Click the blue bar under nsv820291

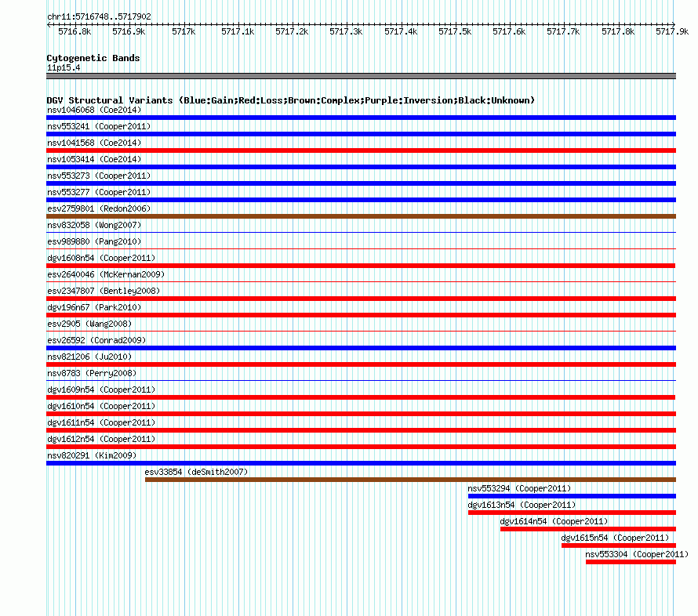[361, 463]
